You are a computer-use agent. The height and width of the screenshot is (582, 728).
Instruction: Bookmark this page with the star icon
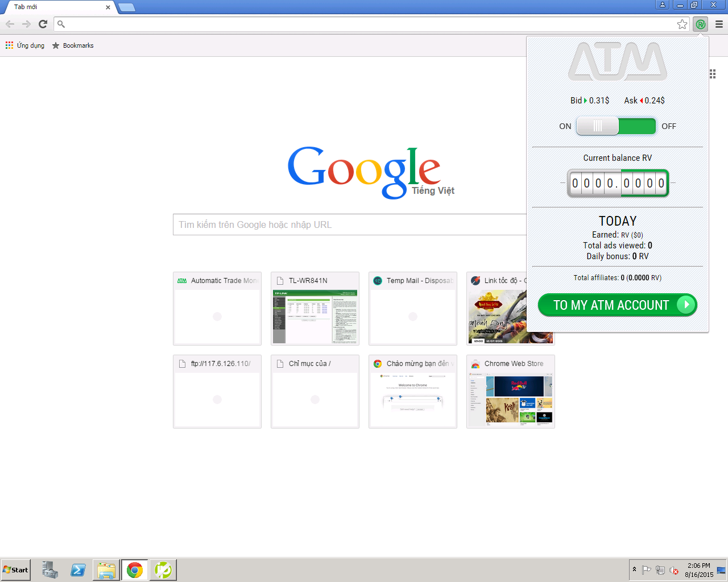pyautogui.click(x=682, y=24)
